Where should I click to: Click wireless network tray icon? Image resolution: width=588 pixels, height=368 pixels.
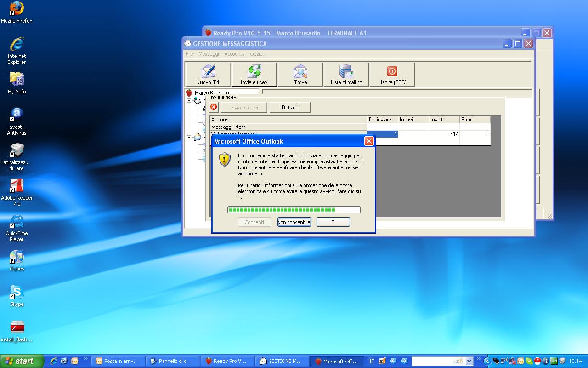pos(504,361)
